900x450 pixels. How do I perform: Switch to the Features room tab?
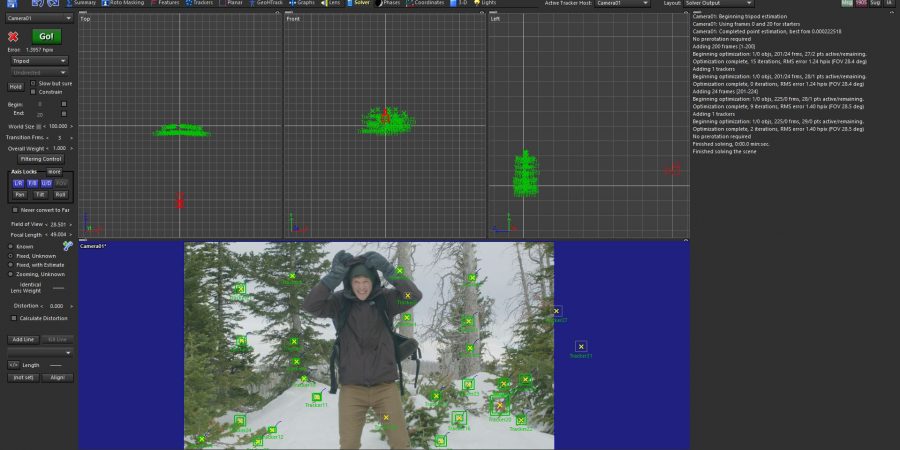tap(169, 3)
